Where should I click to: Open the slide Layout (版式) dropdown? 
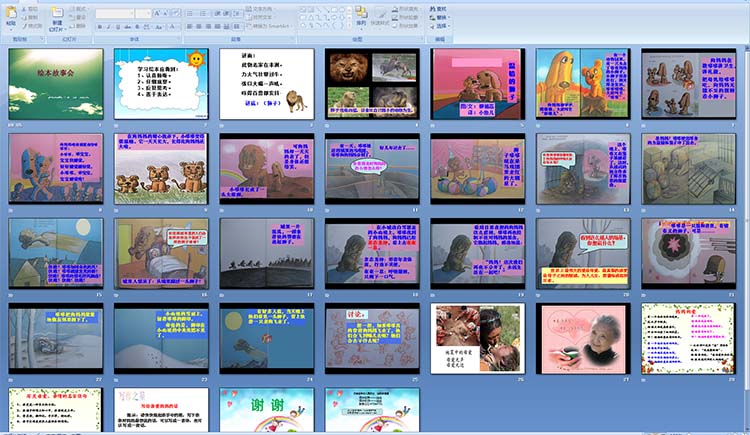point(79,9)
